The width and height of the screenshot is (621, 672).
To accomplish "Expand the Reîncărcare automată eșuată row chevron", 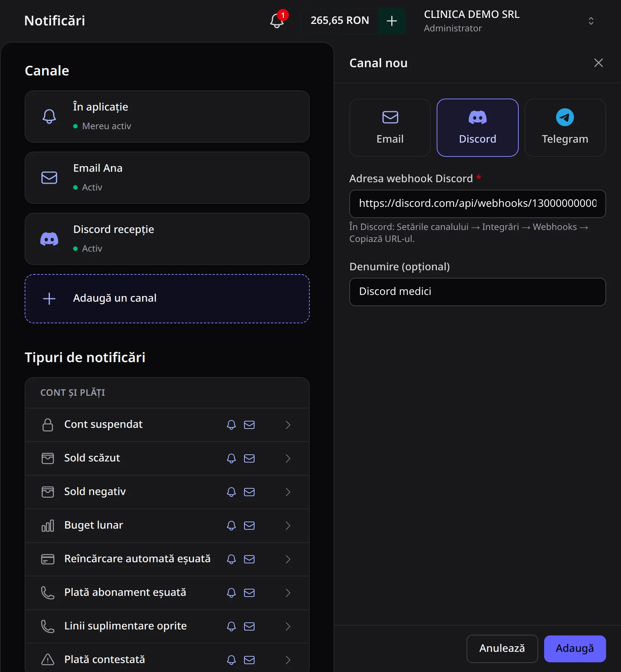I will tap(288, 559).
